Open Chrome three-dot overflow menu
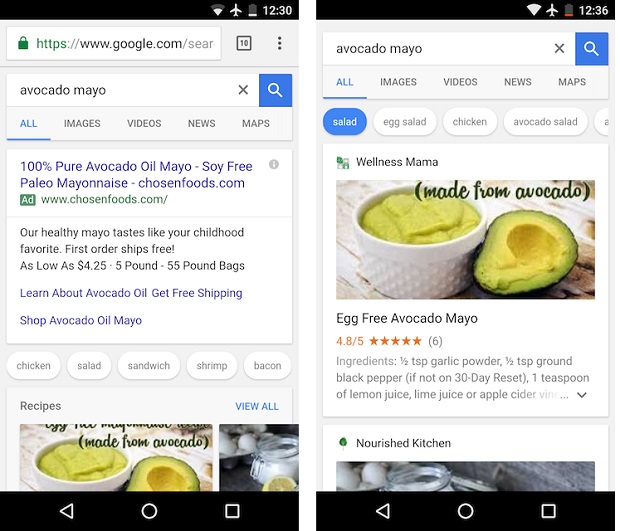This screenshot has width=620, height=531. 280,43
